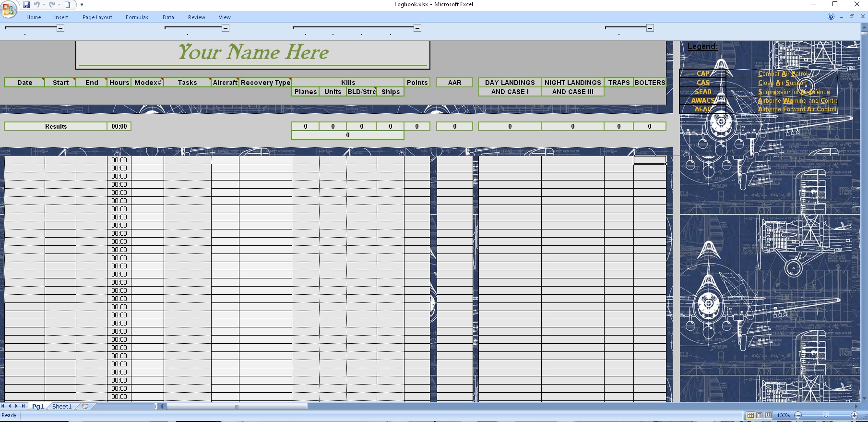Collapse the first column group outline
868x422 pixels.
click(x=60, y=28)
